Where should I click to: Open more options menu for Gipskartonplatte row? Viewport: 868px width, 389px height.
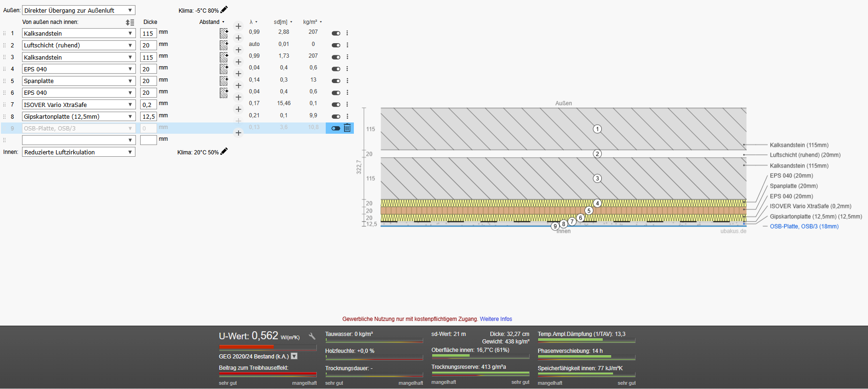347,116
